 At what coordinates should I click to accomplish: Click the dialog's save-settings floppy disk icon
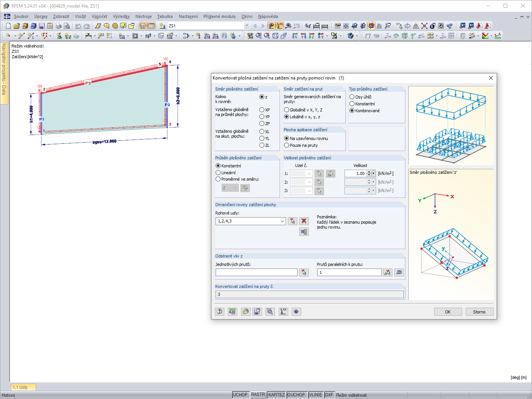coord(257,312)
